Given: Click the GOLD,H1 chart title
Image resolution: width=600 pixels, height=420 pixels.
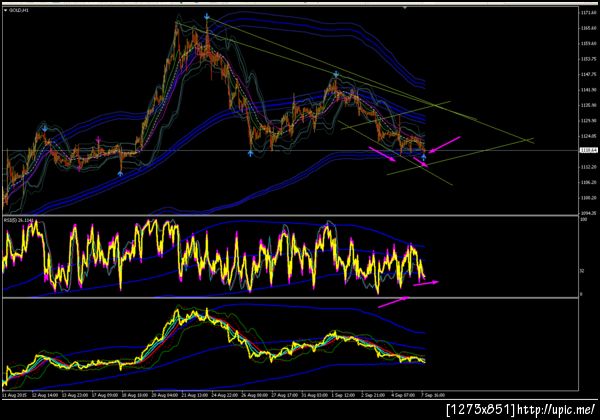Looking at the screenshot, I should coord(18,10).
